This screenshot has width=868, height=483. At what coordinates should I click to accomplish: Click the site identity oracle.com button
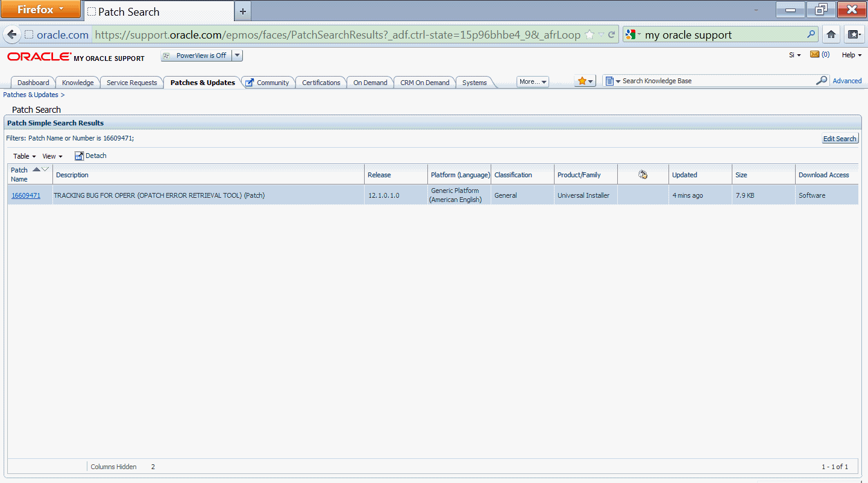(57, 34)
